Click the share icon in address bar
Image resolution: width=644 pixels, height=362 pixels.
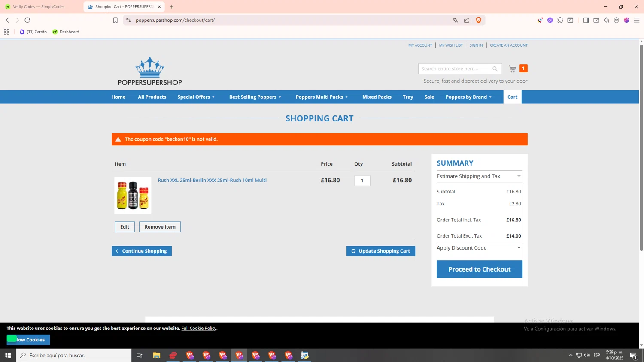(467, 20)
